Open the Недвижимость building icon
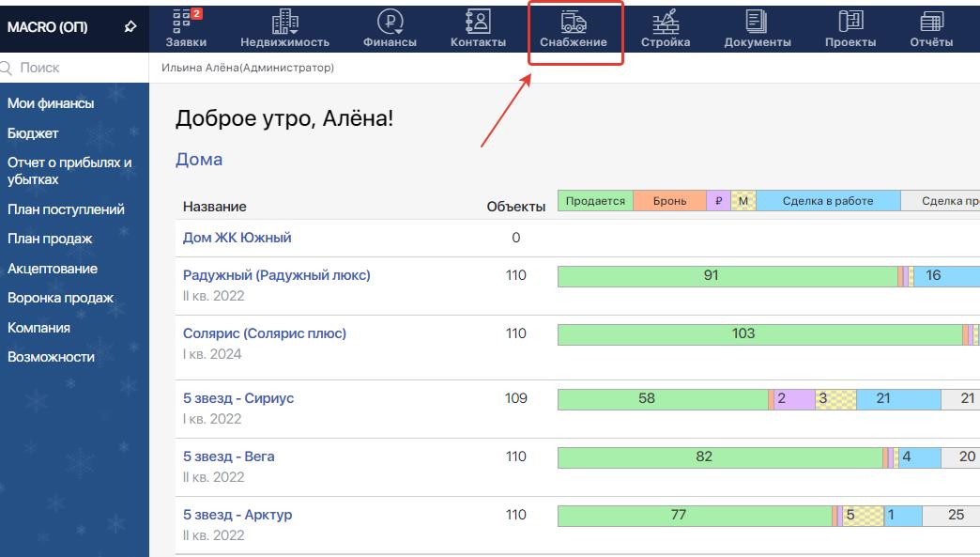The height and width of the screenshot is (557, 980). tap(284, 21)
